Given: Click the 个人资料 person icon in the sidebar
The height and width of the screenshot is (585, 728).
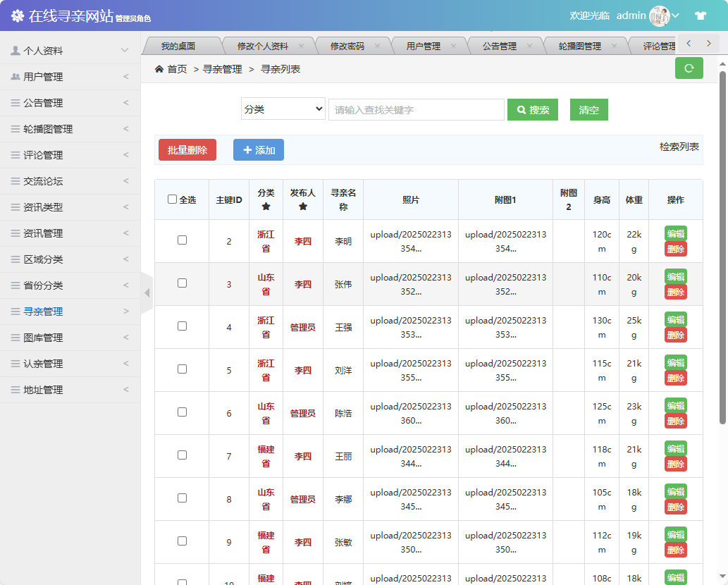Looking at the screenshot, I should (17, 49).
